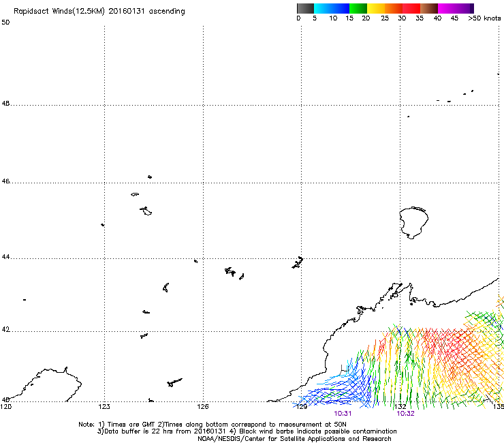504x443 pixels.
Task: Click the title 'Rapidscat Winds(12.5KM) 20160131 ascending'
Action: 99,12
